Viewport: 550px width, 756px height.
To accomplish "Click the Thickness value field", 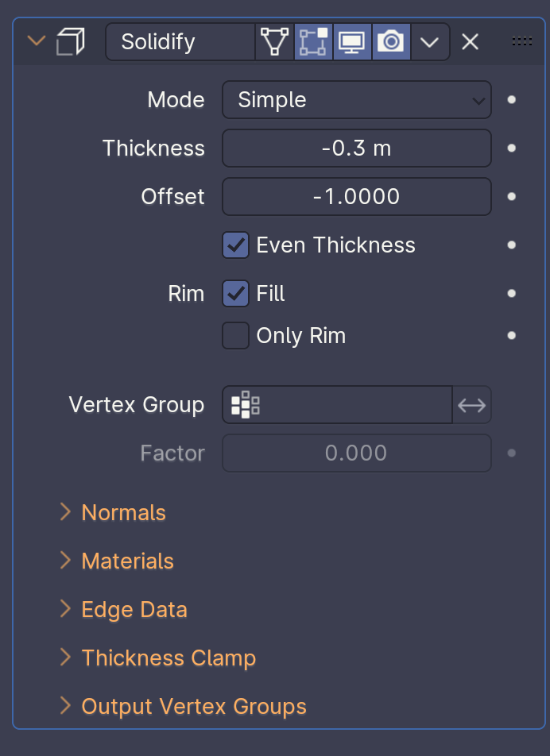I will point(356,148).
